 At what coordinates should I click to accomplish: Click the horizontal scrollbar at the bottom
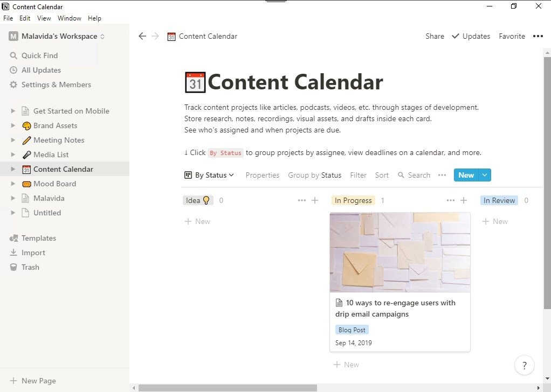(x=228, y=388)
